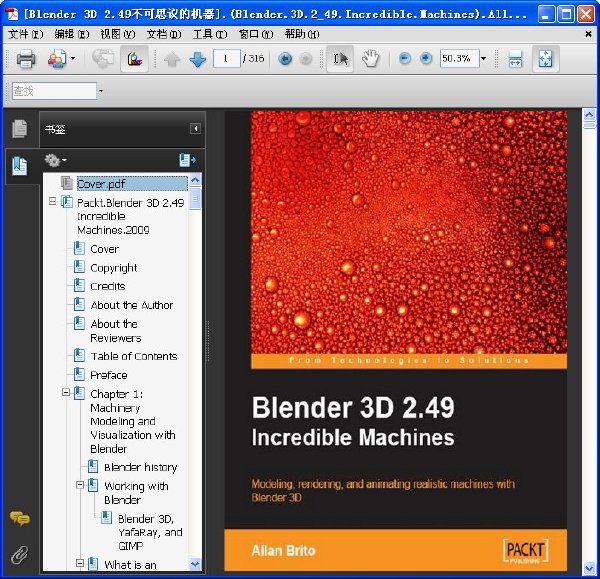Jump to the Cover bookmark
Viewport: 600px width, 579px height.
pyautogui.click(x=104, y=249)
